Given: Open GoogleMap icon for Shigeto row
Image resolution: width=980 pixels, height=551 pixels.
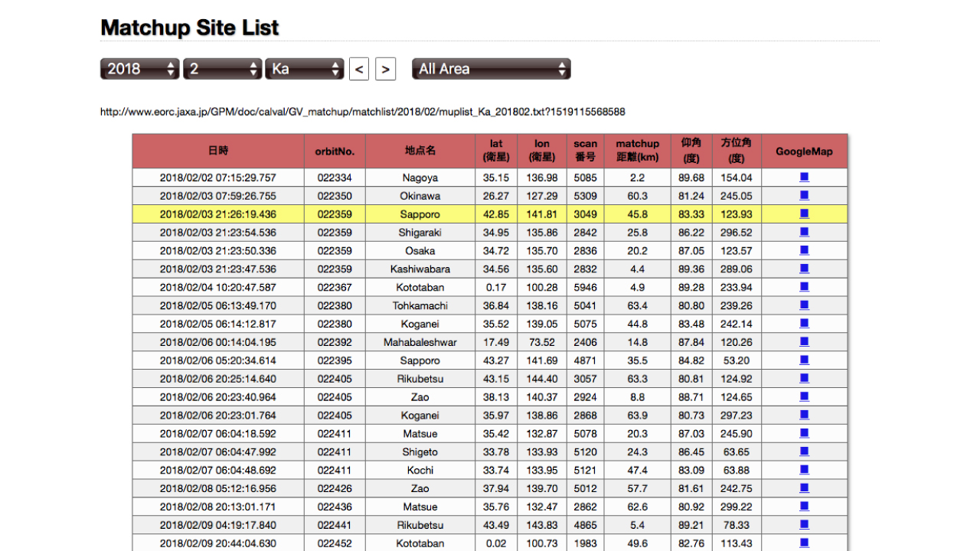Looking at the screenshot, I should [x=804, y=452].
